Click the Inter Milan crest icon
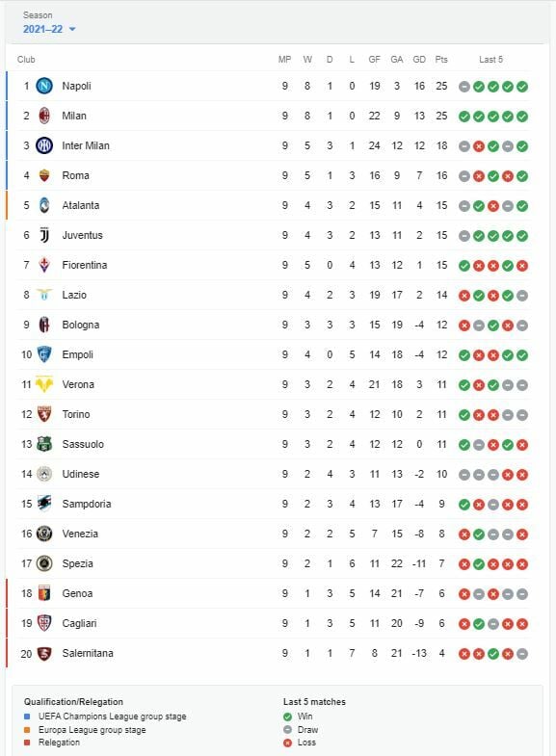Screen dimensions: 556x756 click(x=44, y=145)
